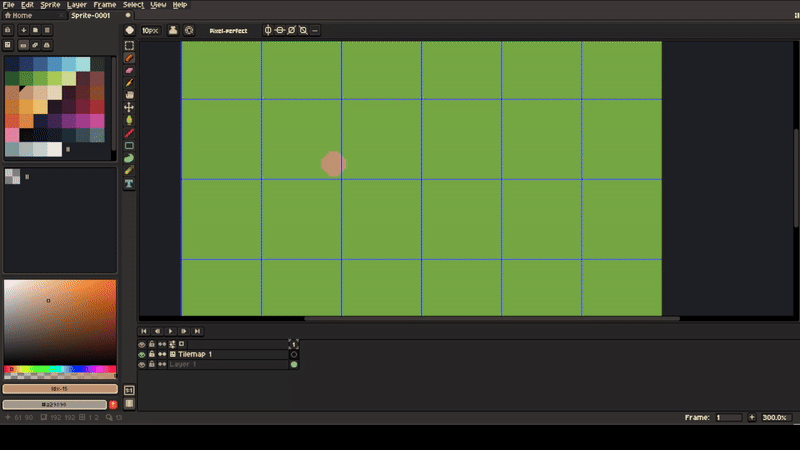Toggle visibility of Layer 1
This screenshot has width=800, height=450.
tap(142, 365)
